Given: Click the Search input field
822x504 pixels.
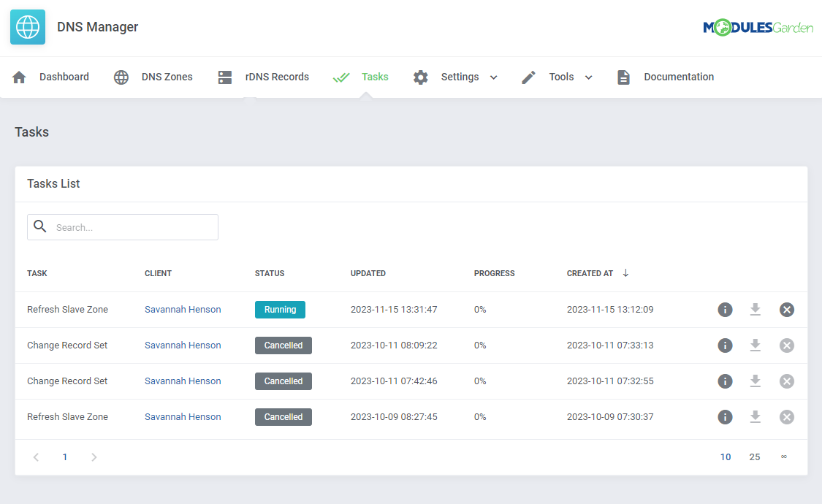Looking at the screenshot, I should click(x=123, y=227).
